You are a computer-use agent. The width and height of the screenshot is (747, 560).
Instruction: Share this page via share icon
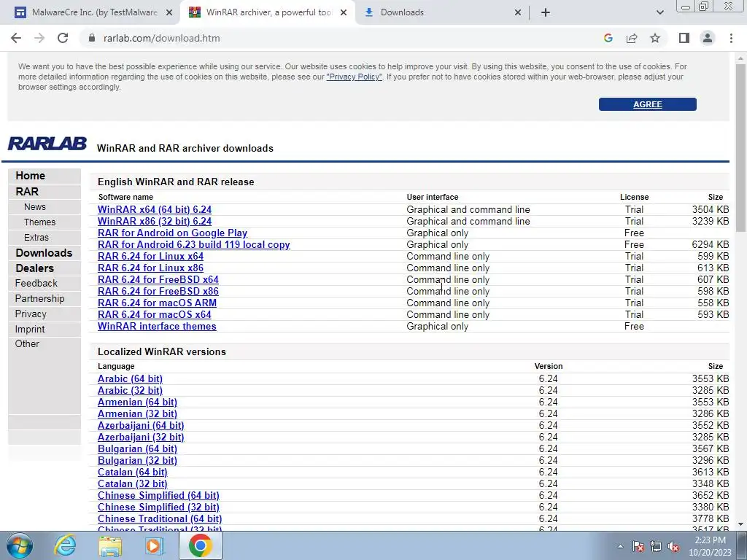(632, 38)
